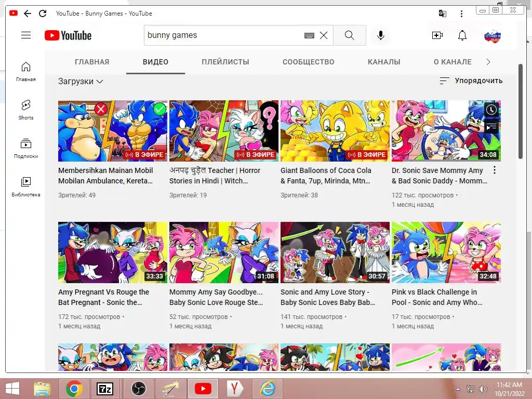Open Pink vs Black Challenge title
The width and height of the screenshot is (532, 399).
[x=437, y=297]
